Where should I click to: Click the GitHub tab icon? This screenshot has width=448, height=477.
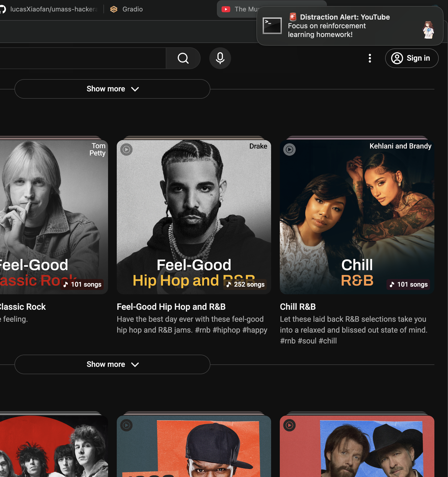tap(2, 9)
